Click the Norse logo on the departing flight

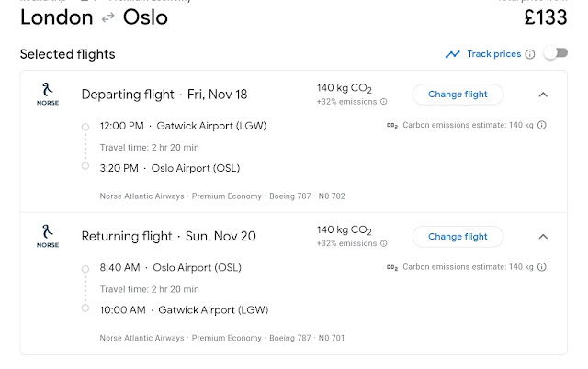pyautogui.click(x=48, y=95)
